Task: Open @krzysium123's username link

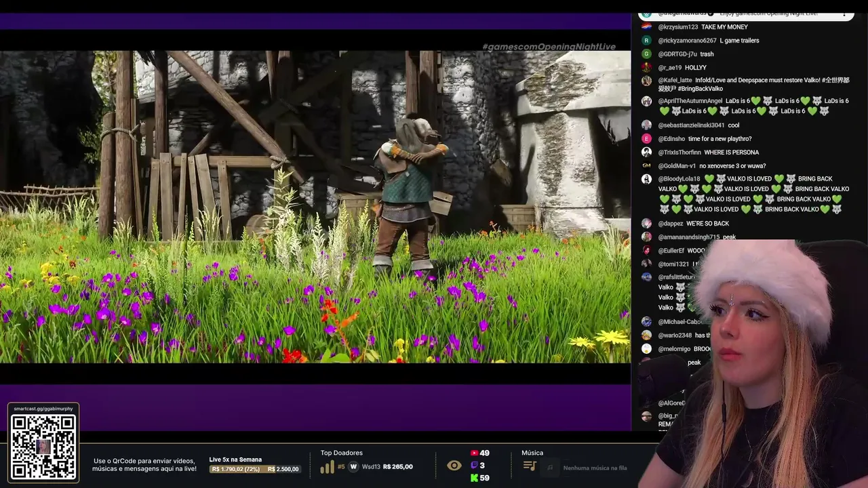Action: click(678, 27)
